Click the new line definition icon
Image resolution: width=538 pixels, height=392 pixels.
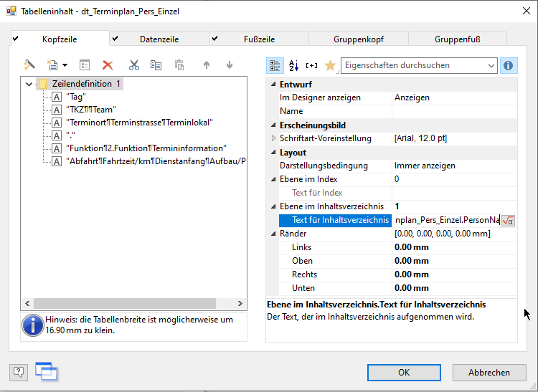click(x=52, y=64)
